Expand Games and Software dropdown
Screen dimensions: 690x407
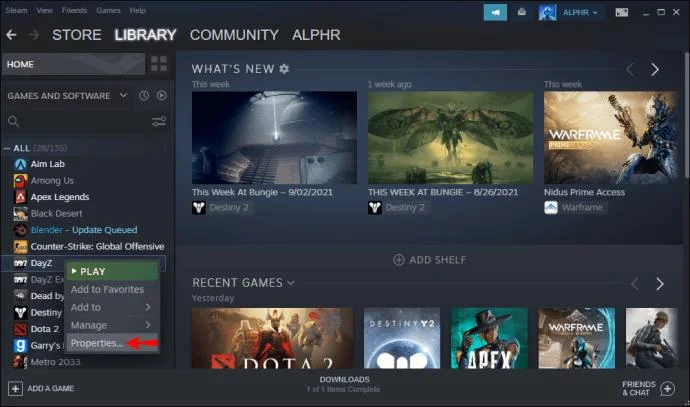(124, 95)
